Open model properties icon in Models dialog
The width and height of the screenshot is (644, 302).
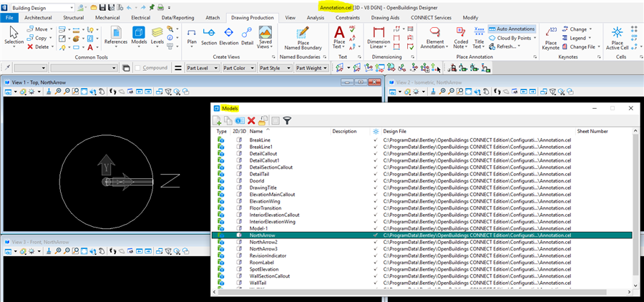[240, 120]
